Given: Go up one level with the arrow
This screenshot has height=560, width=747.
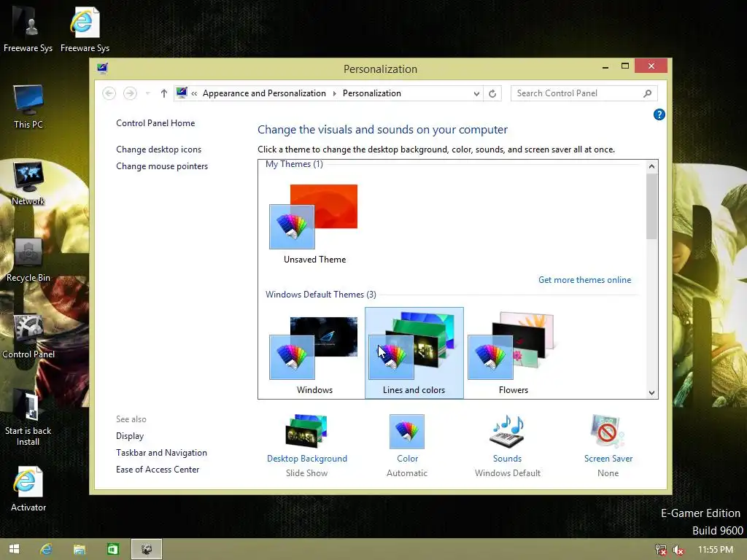Looking at the screenshot, I should (164, 94).
